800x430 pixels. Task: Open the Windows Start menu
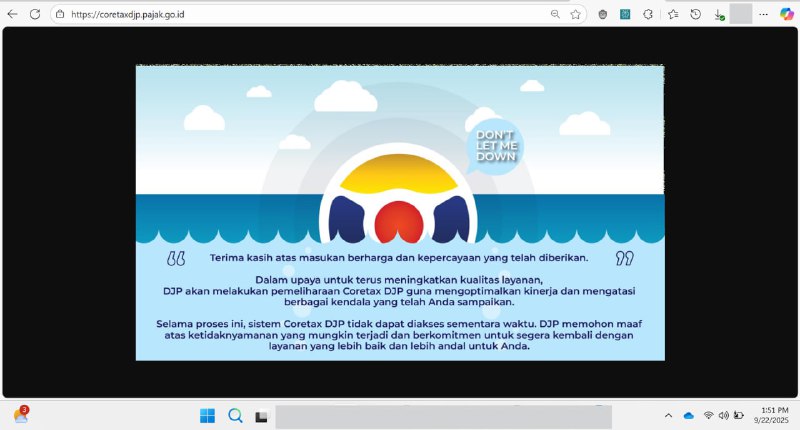coord(207,416)
